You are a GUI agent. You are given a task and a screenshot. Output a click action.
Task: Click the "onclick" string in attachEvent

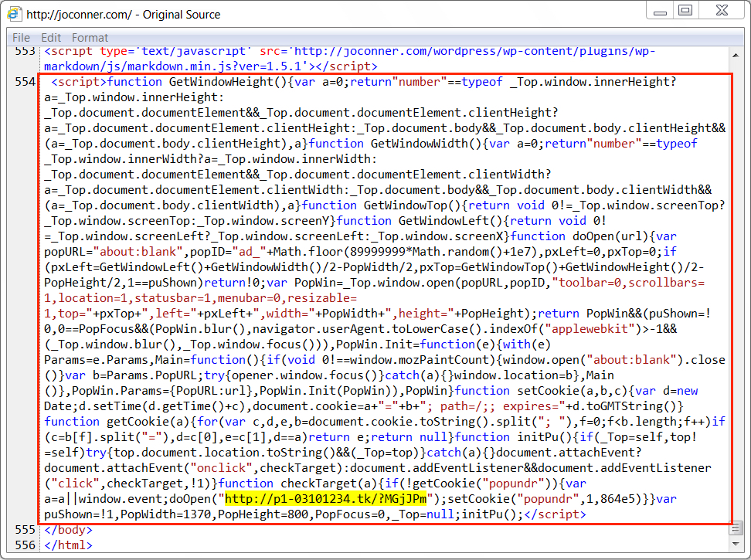tap(221, 467)
